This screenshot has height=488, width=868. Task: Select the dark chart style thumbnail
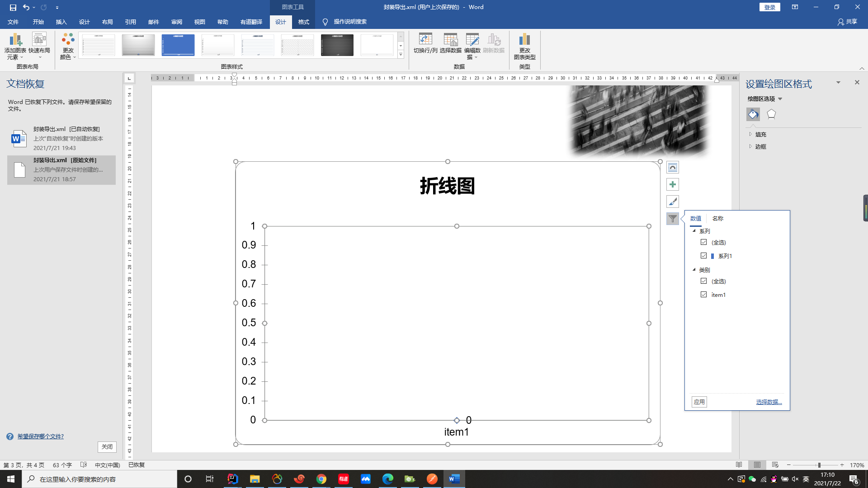tap(337, 45)
